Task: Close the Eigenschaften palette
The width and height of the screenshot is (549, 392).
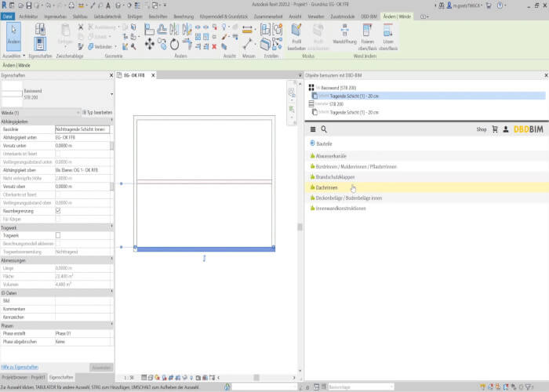Action: pos(111,75)
